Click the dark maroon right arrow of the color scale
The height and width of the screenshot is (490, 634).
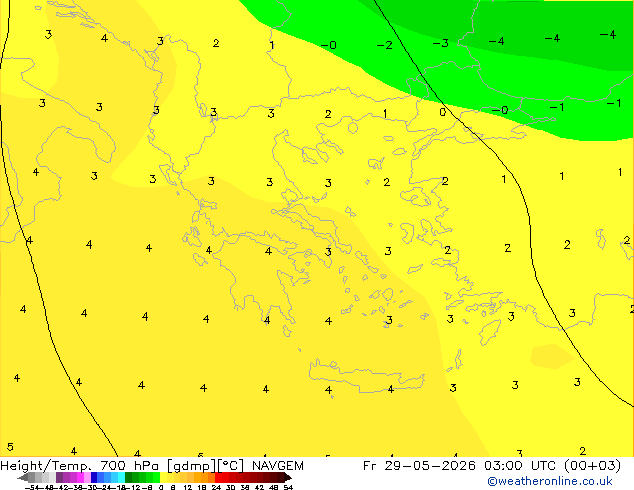point(288,477)
